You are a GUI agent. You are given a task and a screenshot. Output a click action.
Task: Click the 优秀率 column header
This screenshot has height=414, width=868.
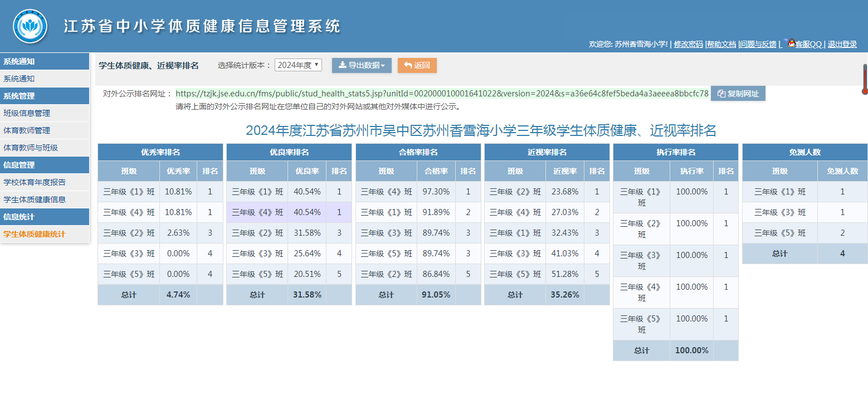(x=178, y=171)
